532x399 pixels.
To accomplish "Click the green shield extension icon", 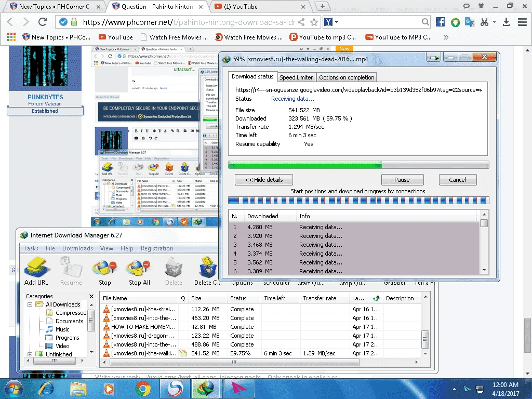I will tap(455, 22).
